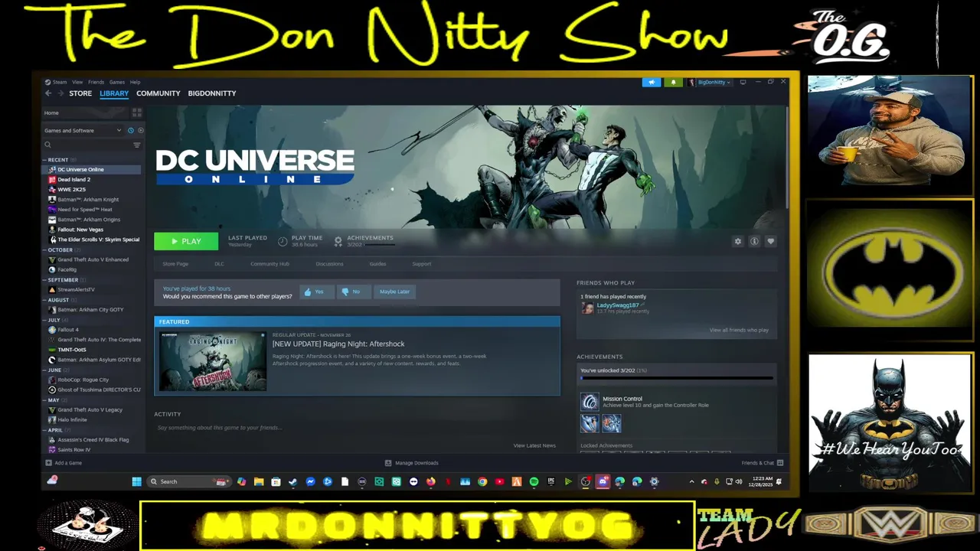Open the Store Page link
This screenshot has width=980, height=551.
click(175, 264)
